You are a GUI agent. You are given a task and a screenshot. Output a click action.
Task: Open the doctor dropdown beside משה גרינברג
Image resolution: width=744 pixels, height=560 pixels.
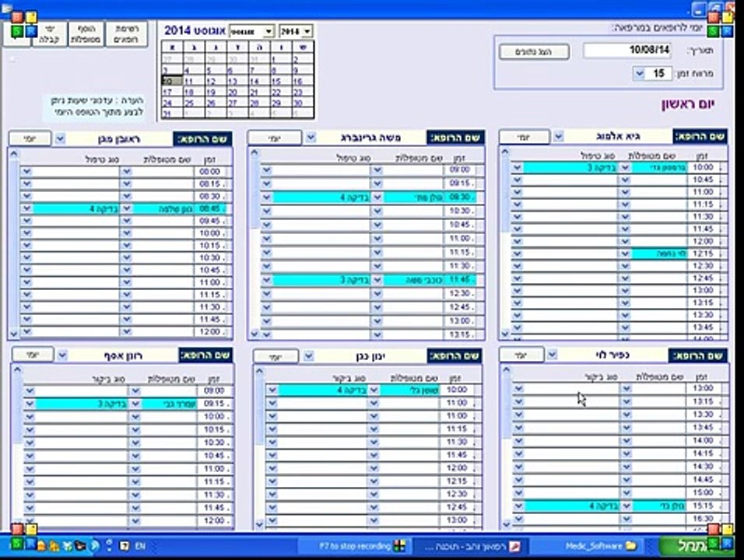[311, 138]
